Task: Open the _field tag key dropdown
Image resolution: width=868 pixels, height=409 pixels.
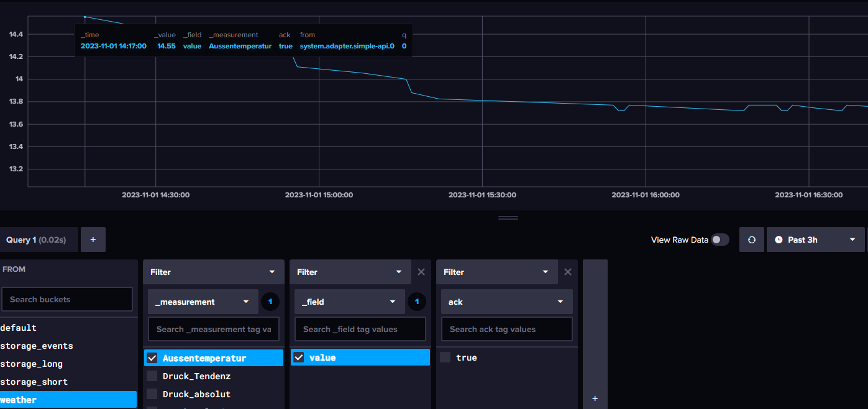Action: click(349, 302)
